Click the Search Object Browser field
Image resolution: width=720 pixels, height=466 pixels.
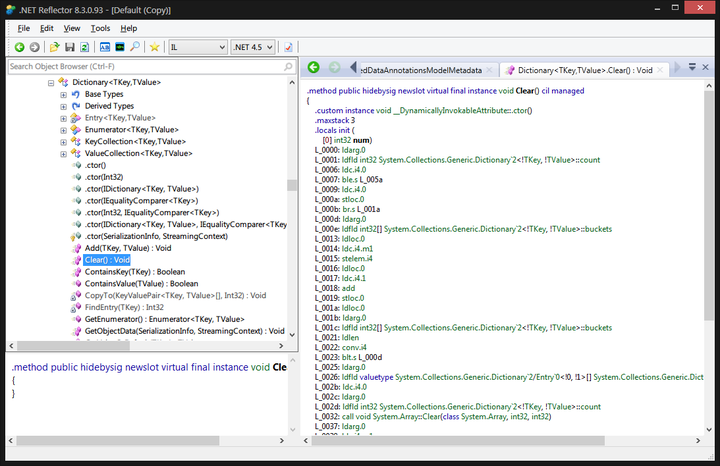[x=150, y=67]
